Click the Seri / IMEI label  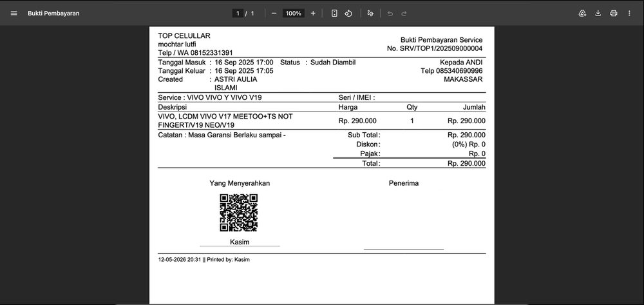coord(357,97)
